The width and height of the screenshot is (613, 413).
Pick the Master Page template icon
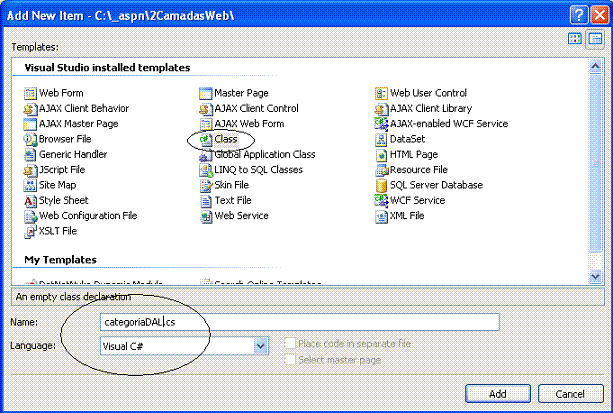206,93
